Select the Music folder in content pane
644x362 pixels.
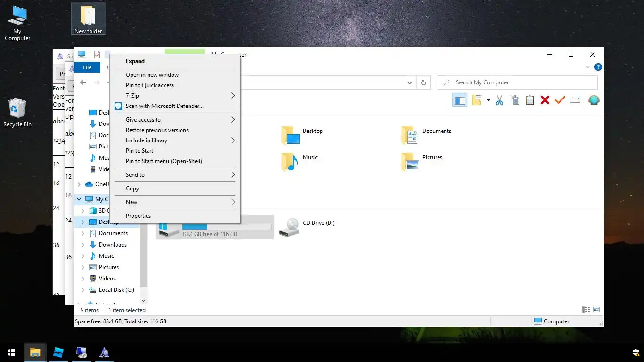pos(299,161)
